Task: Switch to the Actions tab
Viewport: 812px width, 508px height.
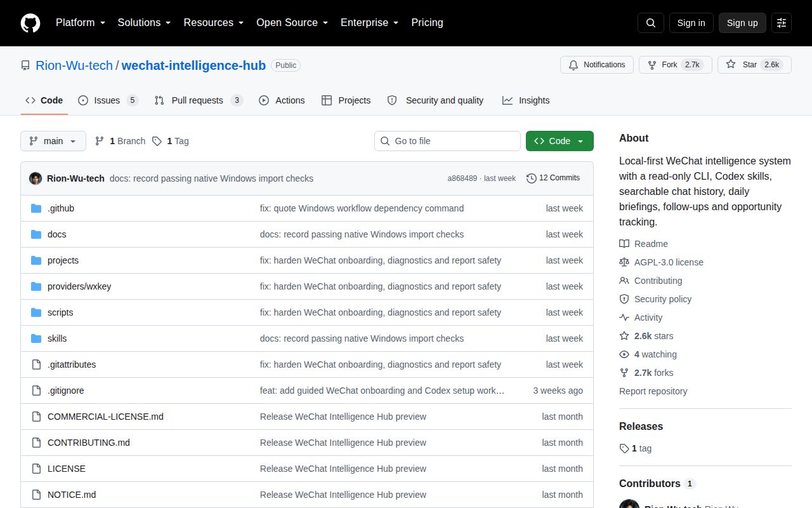Action: pos(282,100)
